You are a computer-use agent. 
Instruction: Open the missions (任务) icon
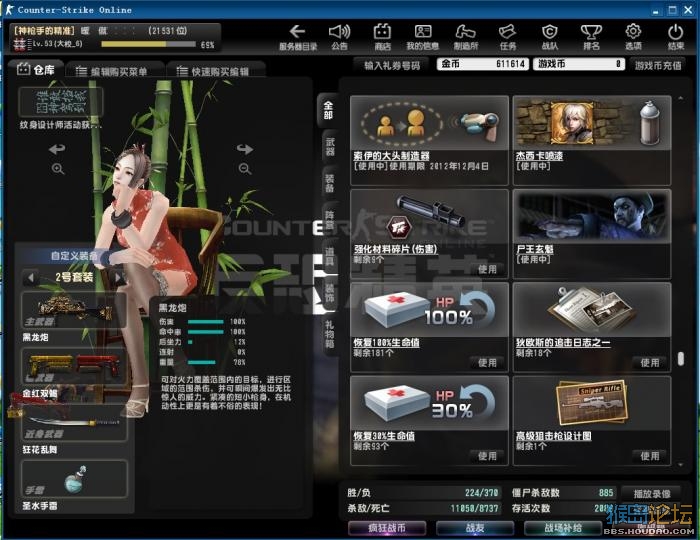coord(508,37)
